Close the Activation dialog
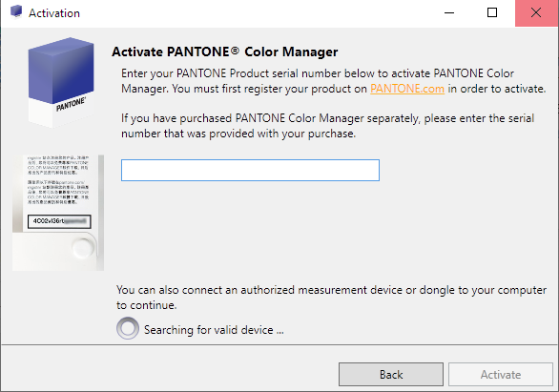Viewport: 559px width, 392px height. pos(536,12)
